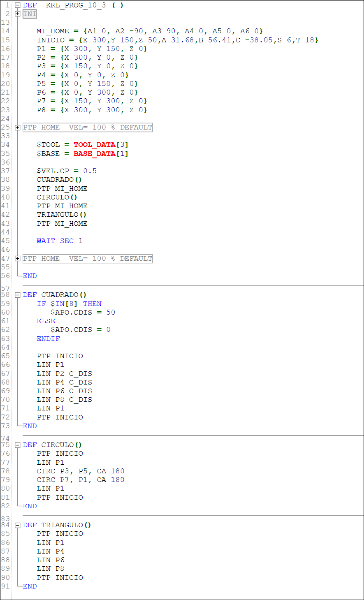Image resolution: width=364 pixels, height=600 pixels.
Task: Collapse the DEF CUADRADO fold
Action: [18, 295]
